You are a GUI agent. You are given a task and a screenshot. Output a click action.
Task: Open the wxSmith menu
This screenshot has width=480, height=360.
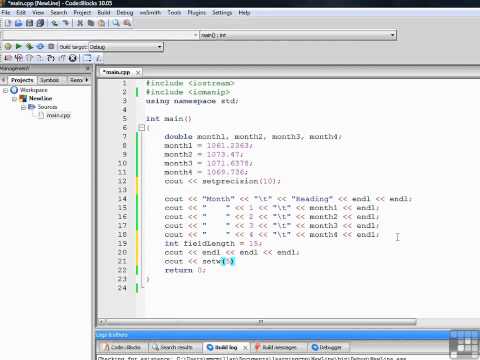pos(150,13)
